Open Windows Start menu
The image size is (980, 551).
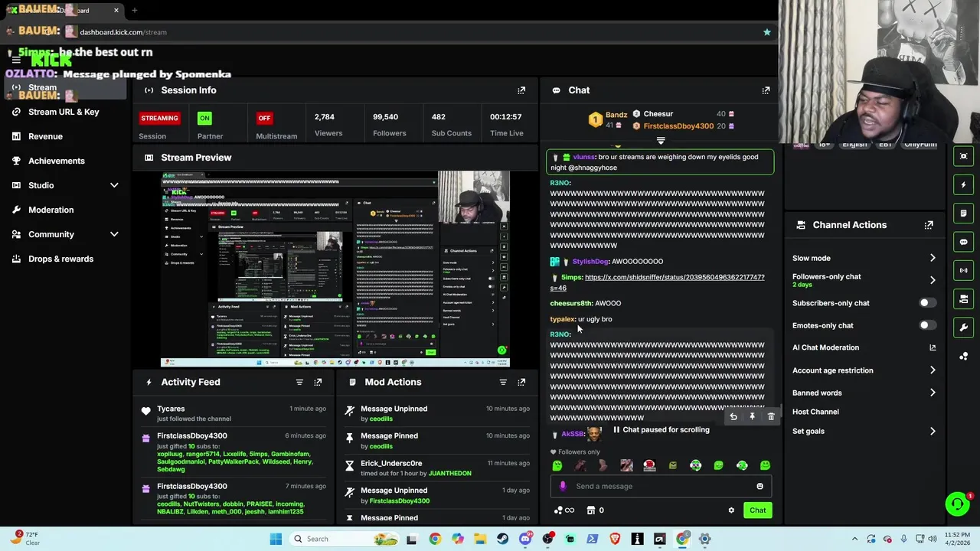click(276, 539)
